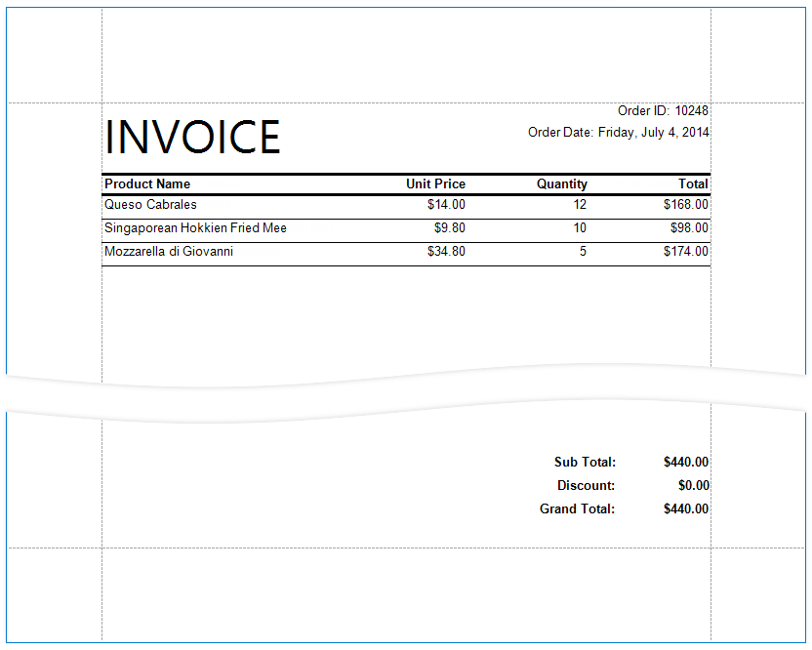Click the $174.00 row total
The height and width of the screenshot is (650, 812).
685,252
